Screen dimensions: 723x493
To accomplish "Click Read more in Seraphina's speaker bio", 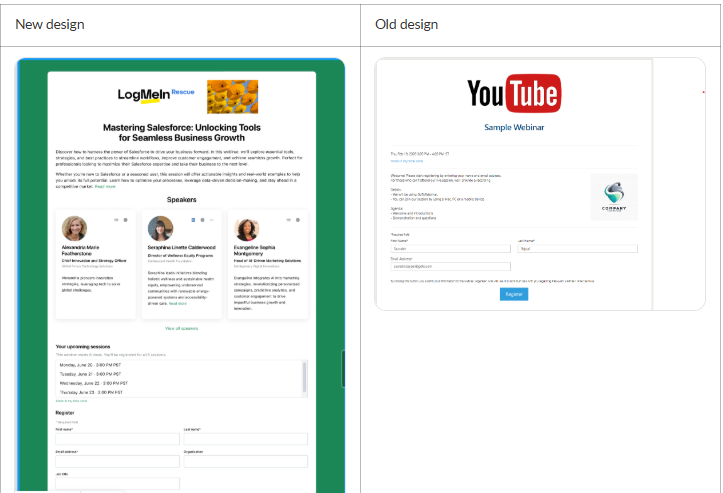I will tap(178, 303).
